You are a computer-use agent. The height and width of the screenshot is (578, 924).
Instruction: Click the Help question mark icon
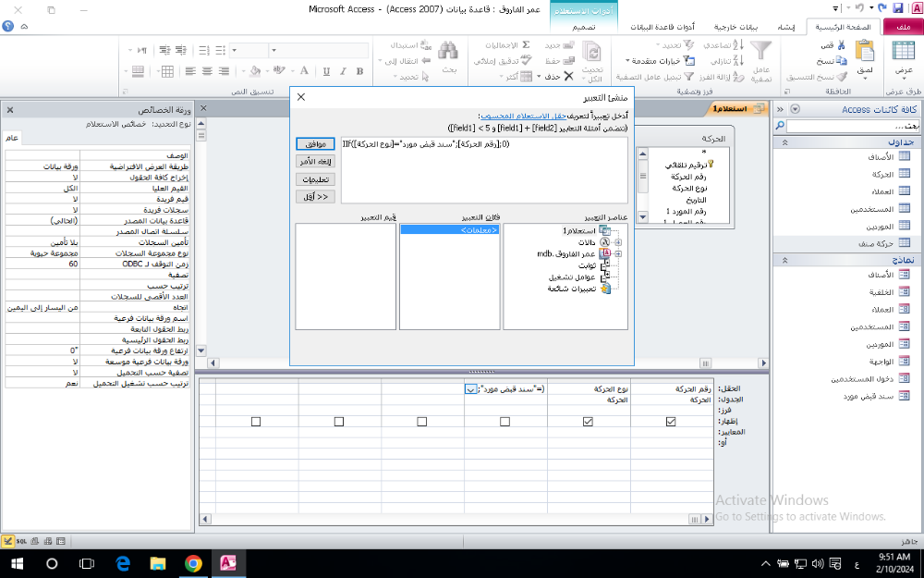point(7,26)
